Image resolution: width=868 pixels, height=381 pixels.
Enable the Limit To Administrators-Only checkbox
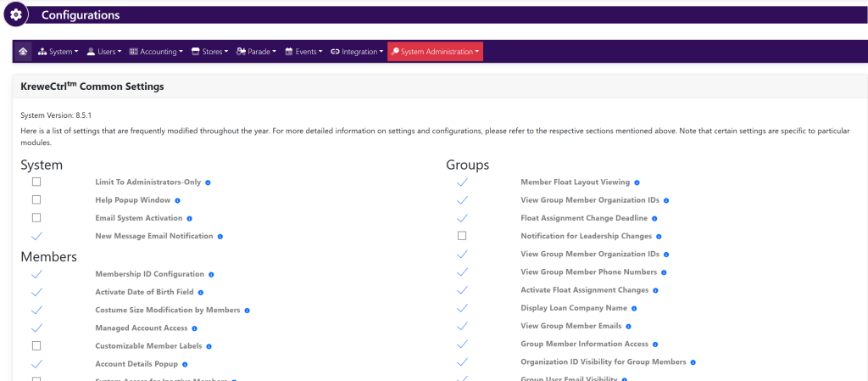pyautogui.click(x=36, y=182)
